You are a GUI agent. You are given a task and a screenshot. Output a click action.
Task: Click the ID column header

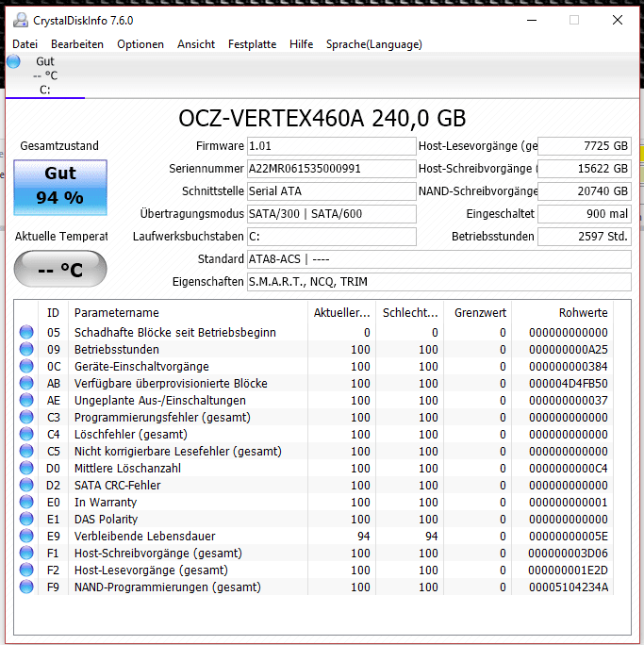[53, 313]
